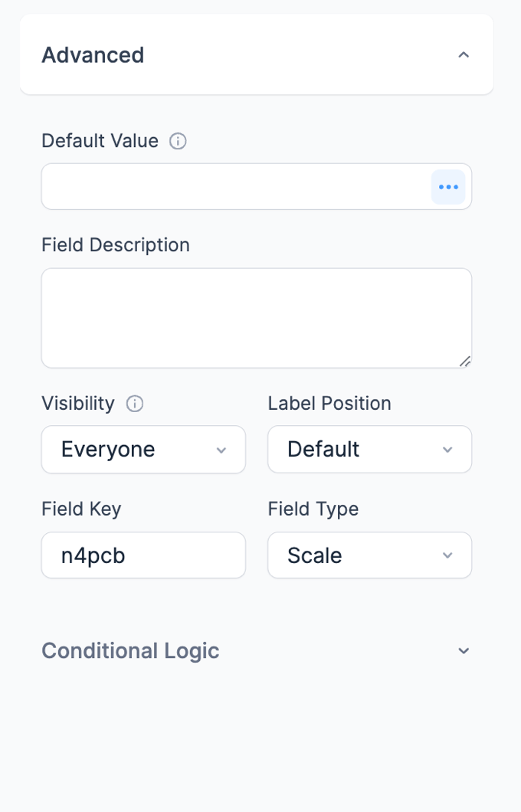The width and height of the screenshot is (521, 812).
Task: Click the Conditional Logic header text
Action: tap(130, 650)
